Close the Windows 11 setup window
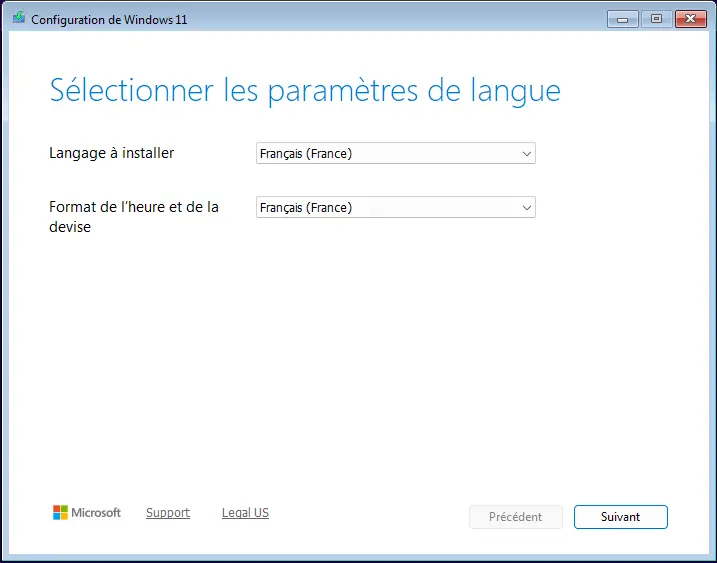The width and height of the screenshot is (717, 563). coord(691,18)
